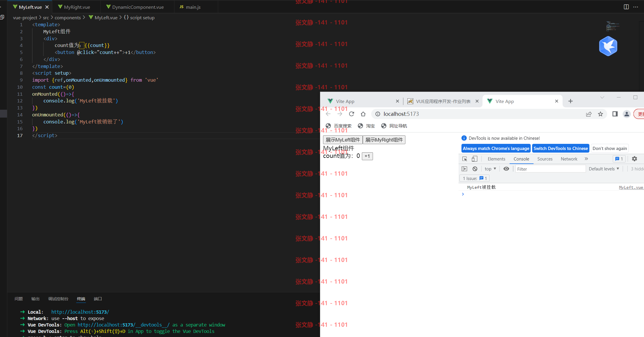Click the split editor icon in VS Code
Screen dimensions: 644x337
tap(626, 7)
